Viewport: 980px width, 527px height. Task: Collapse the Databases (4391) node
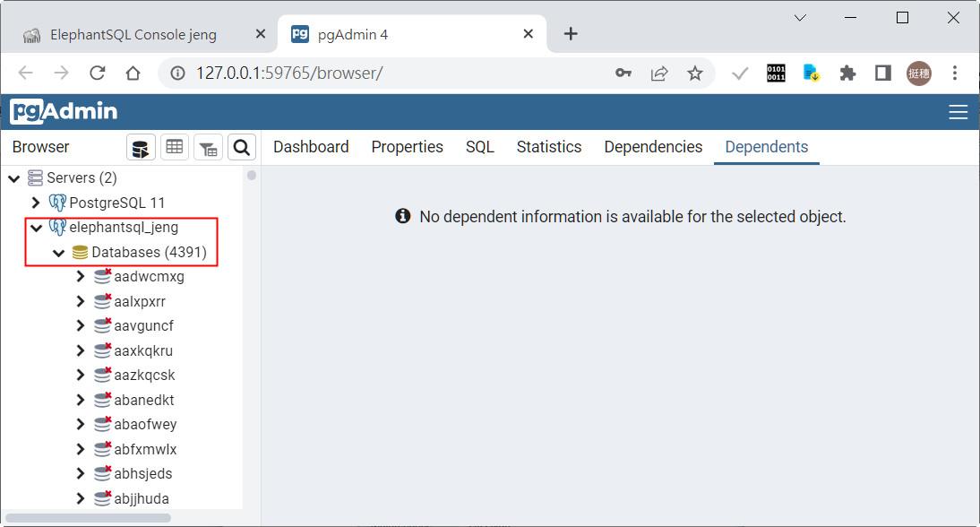[x=59, y=253]
